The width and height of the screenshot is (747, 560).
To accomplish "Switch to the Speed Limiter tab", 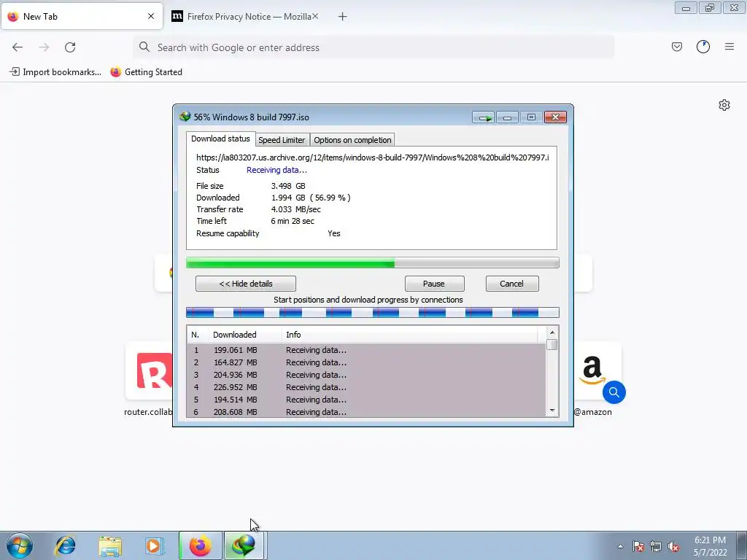I will [281, 140].
